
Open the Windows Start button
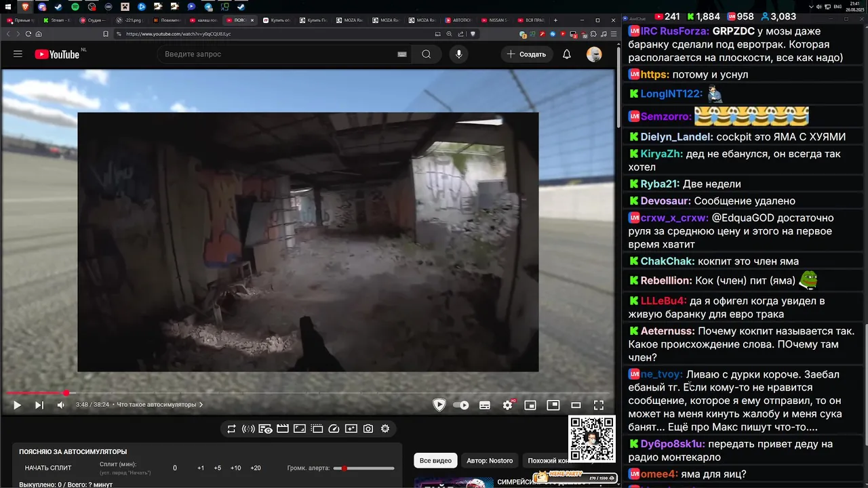pyautogui.click(x=9, y=6)
